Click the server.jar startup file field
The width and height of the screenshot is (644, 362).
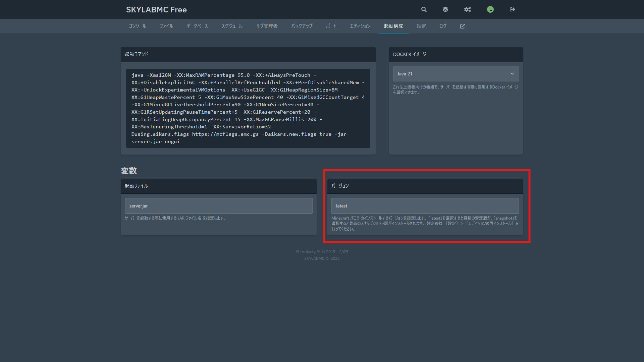[218, 206]
